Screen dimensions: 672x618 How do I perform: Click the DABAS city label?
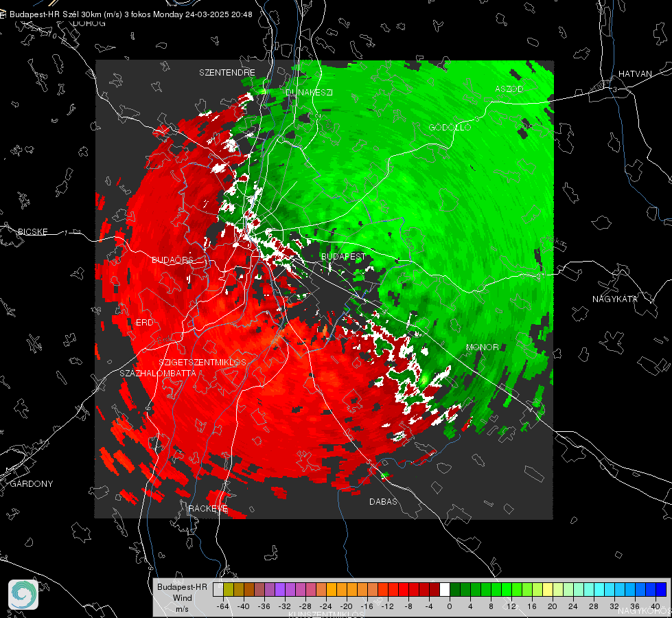pos(383,501)
